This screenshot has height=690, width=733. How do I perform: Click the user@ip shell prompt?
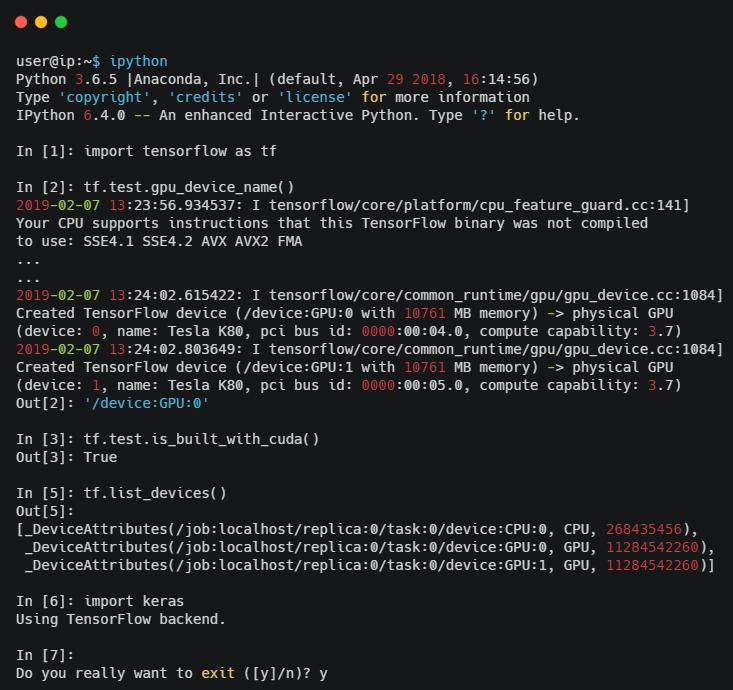pyautogui.click(x=57, y=61)
